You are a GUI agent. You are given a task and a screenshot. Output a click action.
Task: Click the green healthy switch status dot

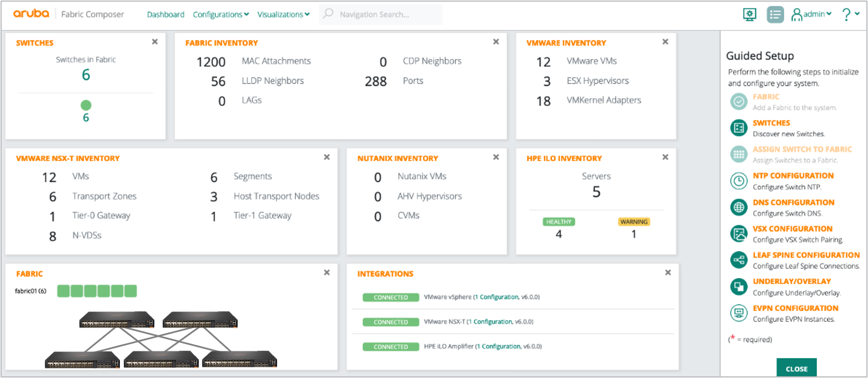coord(86,105)
